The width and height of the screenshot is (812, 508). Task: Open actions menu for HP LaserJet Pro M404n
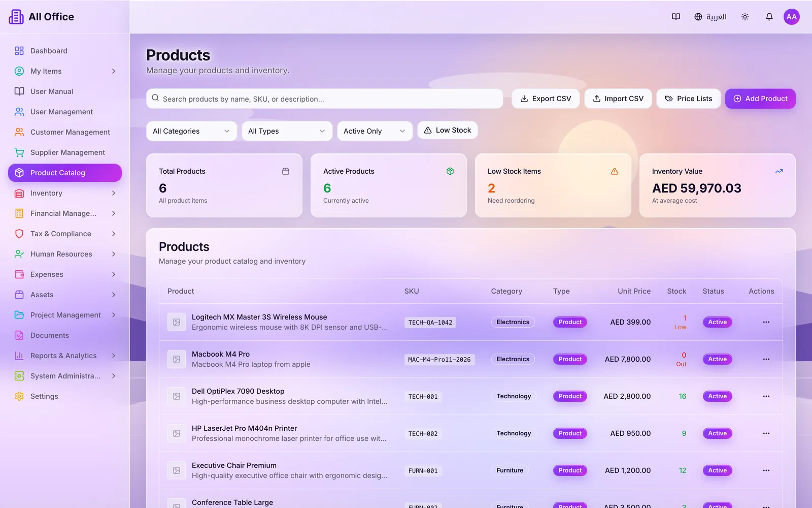click(x=766, y=433)
